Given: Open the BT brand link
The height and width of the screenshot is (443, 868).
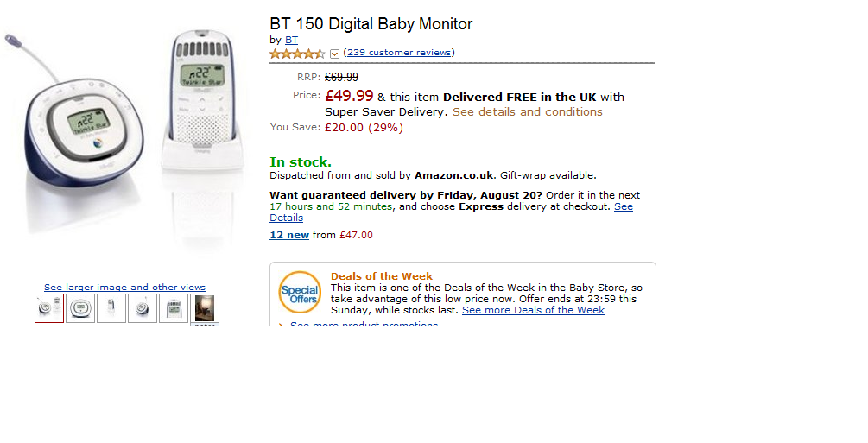Looking at the screenshot, I should click(291, 40).
